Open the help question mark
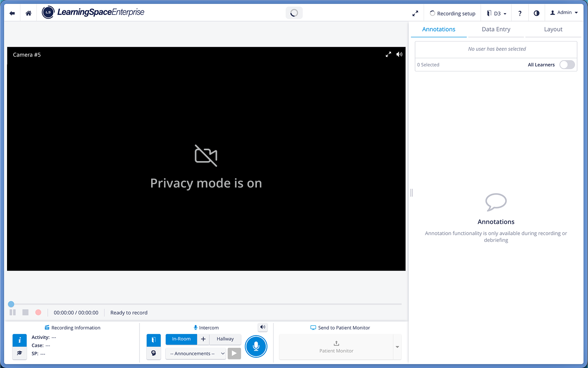 tap(520, 13)
